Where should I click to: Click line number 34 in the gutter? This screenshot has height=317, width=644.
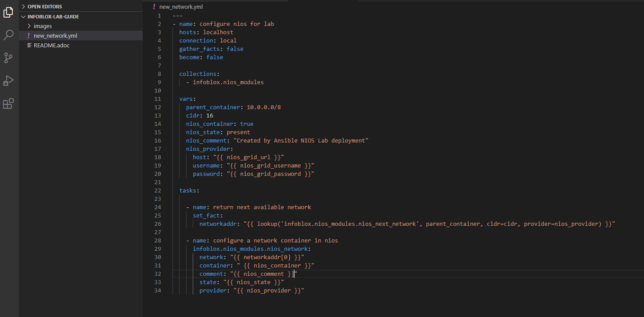click(x=158, y=290)
